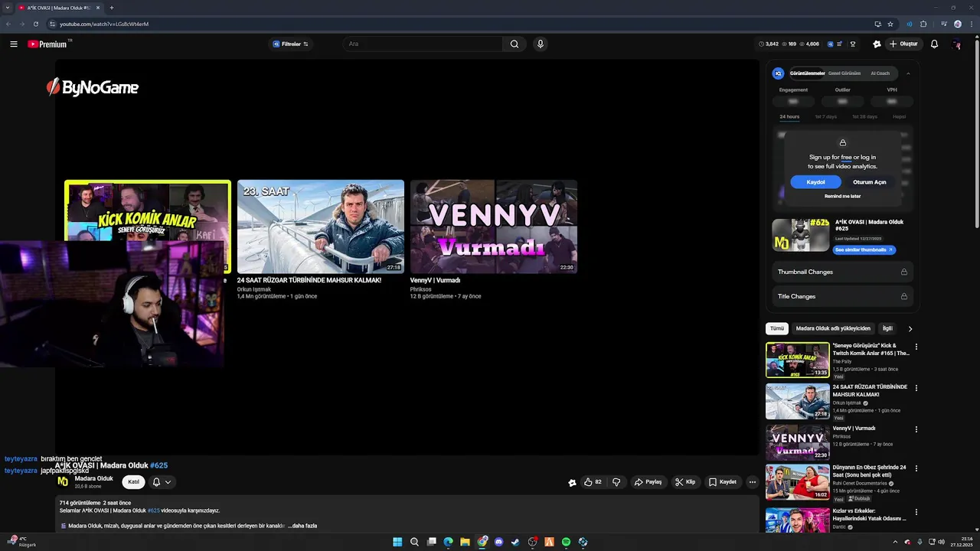
Task: Open YouTube notifications bell
Action: click(934, 44)
